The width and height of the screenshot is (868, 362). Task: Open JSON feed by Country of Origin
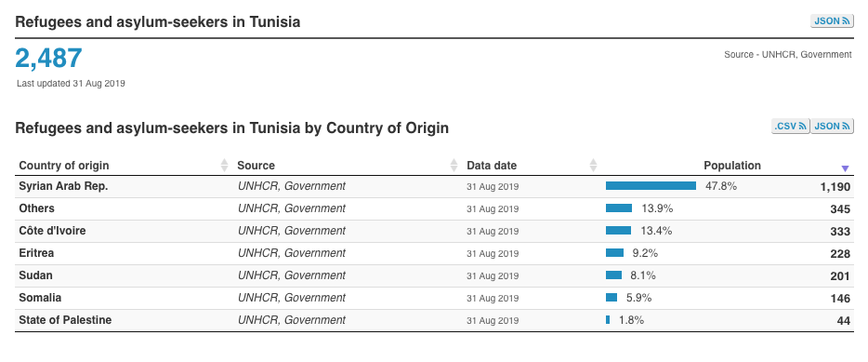coord(832,127)
